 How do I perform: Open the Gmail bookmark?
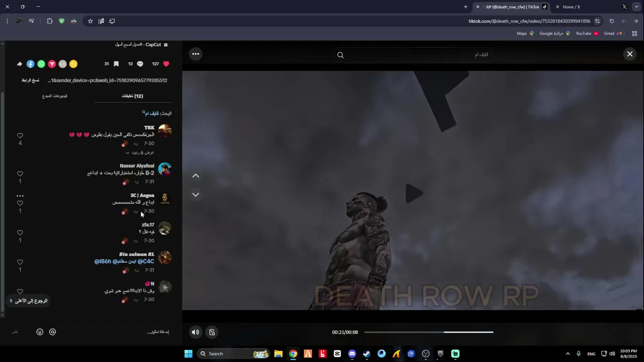[x=613, y=34]
